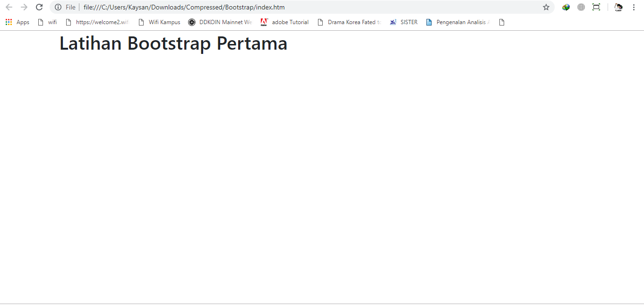Viewport: 644px width, 305px height.
Task: Click the forward navigation arrow
Action: click(x=24, y=7)
